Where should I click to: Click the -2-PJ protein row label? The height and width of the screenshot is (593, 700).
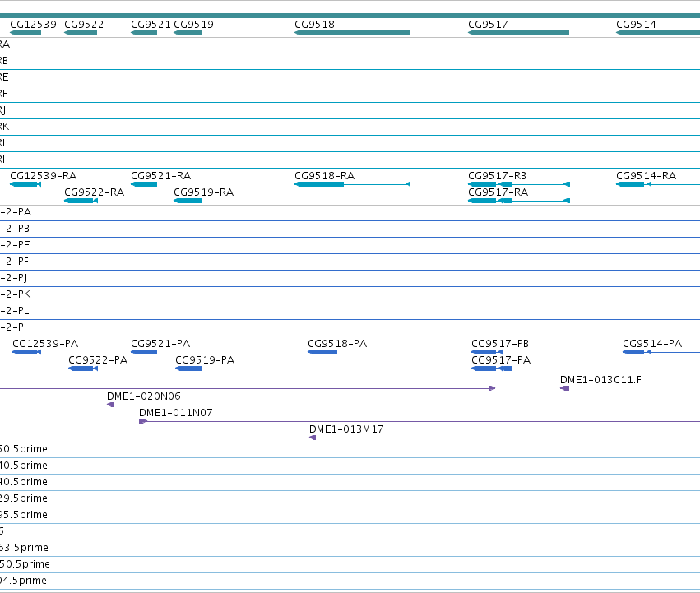13,278
